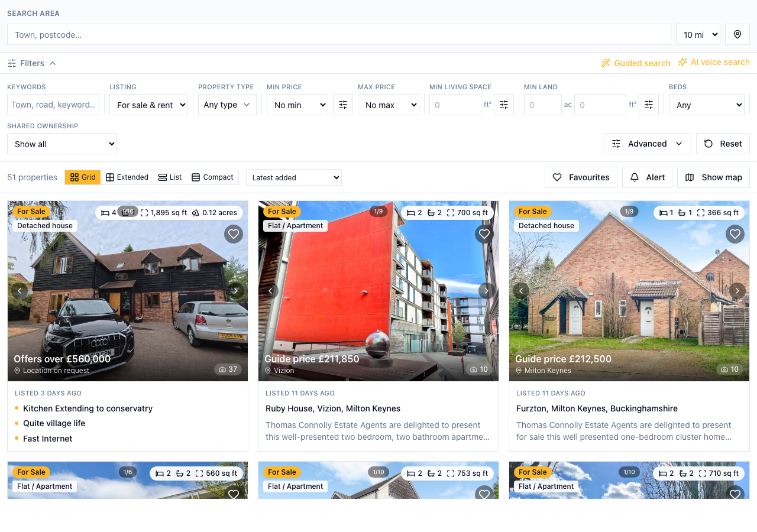Open the search radius 10 mi dropdown
Screen dimensions: 757x532
(698, 34)
